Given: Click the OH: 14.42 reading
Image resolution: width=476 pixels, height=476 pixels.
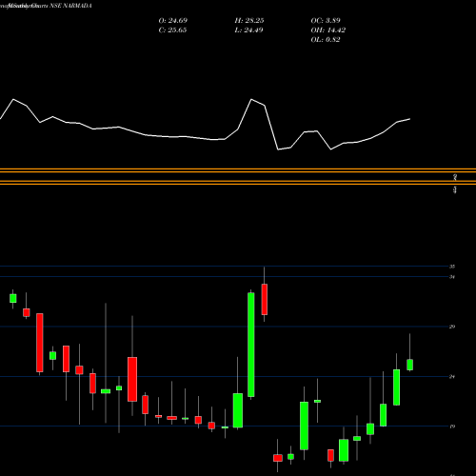Looking at the screenshot, I should click(328, 30).
